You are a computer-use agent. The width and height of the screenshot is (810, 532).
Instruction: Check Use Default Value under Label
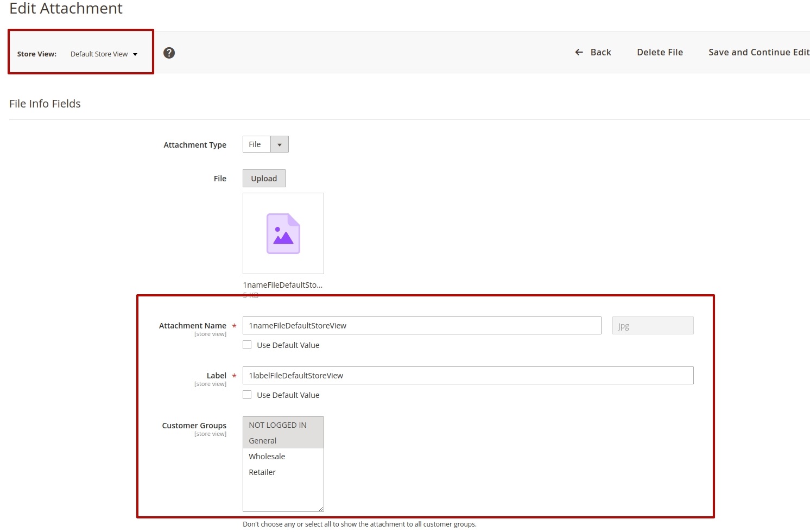(x=247, y=395)
